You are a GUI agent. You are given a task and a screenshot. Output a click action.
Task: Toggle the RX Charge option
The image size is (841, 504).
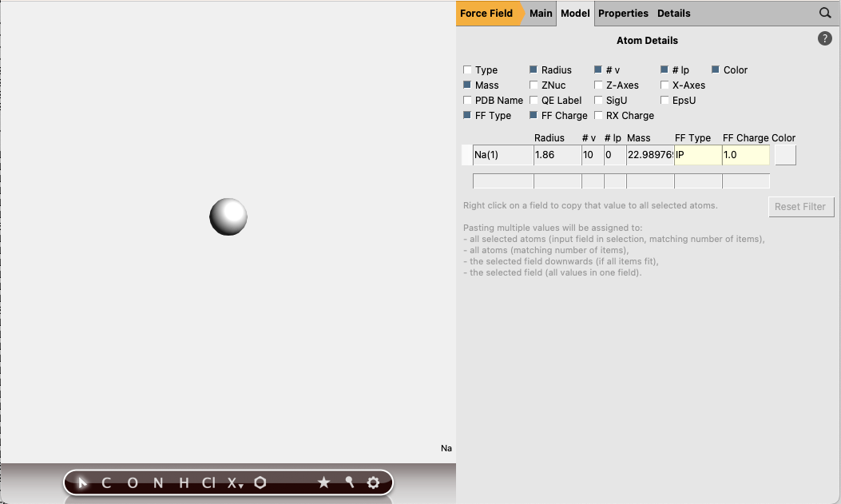tap(598, 115)
